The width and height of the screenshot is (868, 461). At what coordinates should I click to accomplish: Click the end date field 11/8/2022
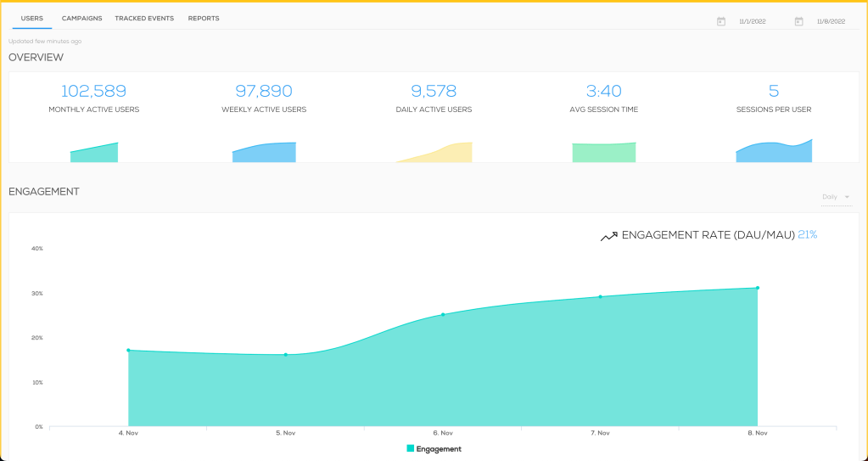(831, 21)
